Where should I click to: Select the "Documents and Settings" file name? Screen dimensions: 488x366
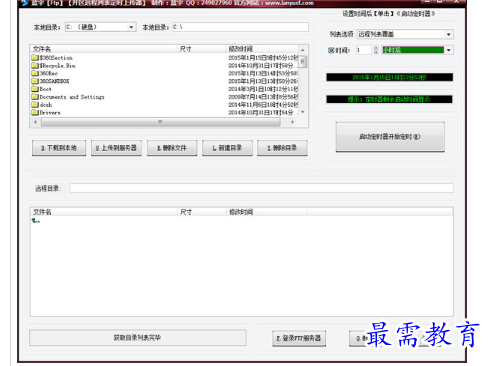(x=72, y=97)
